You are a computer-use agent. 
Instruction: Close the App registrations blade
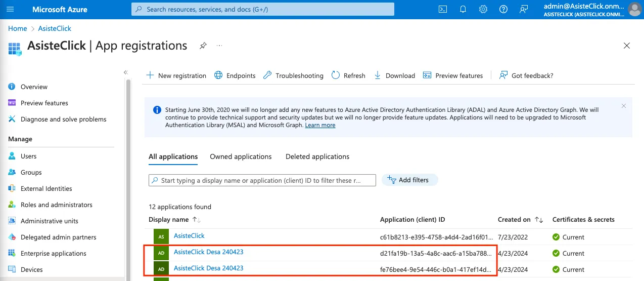point(627,46)
